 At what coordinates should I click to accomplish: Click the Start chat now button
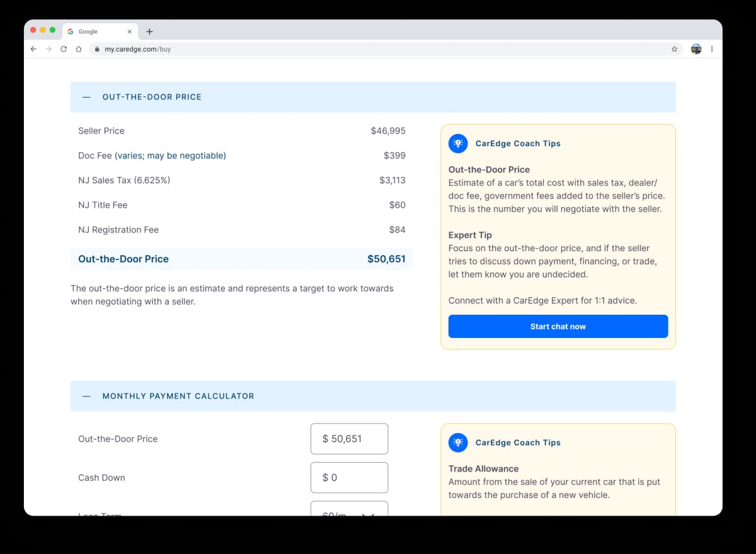click(558, 326)
